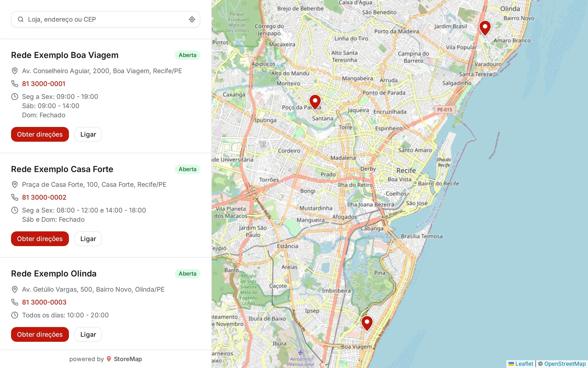Click the Sáb e Dom: Fechado line
Viewport: 588px width, 368px height.
(54, 219)
